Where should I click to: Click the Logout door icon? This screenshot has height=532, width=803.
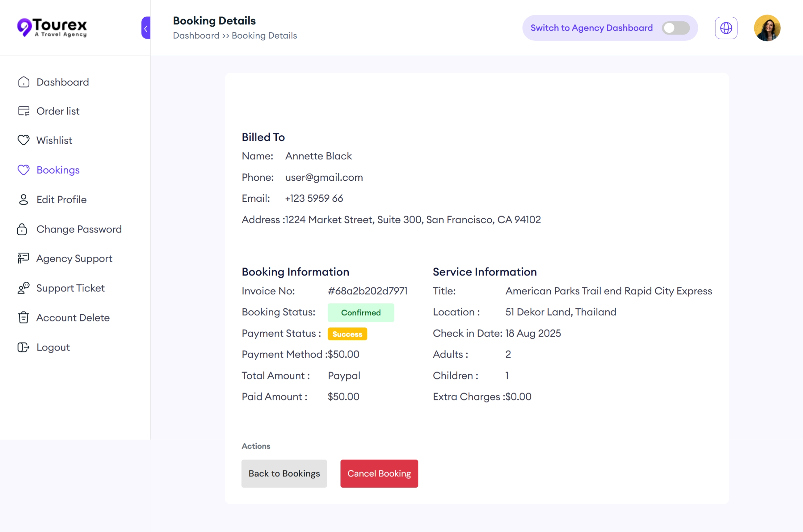(23, 347)
